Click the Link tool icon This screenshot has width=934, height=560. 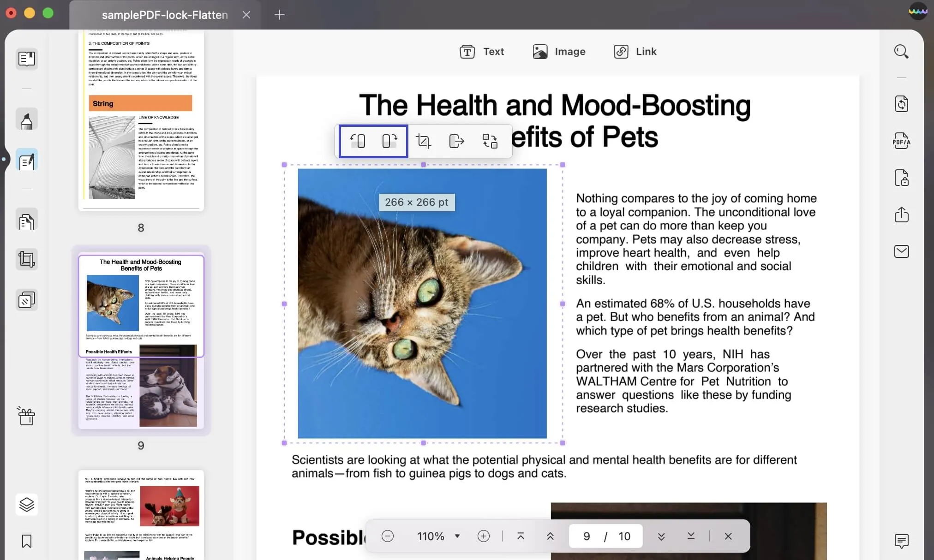[x=620, y=51]
